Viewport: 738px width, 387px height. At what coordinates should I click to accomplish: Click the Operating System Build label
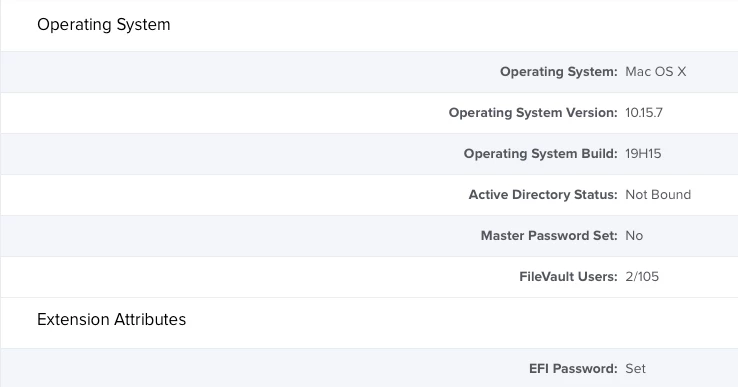(x=540, y=153)
